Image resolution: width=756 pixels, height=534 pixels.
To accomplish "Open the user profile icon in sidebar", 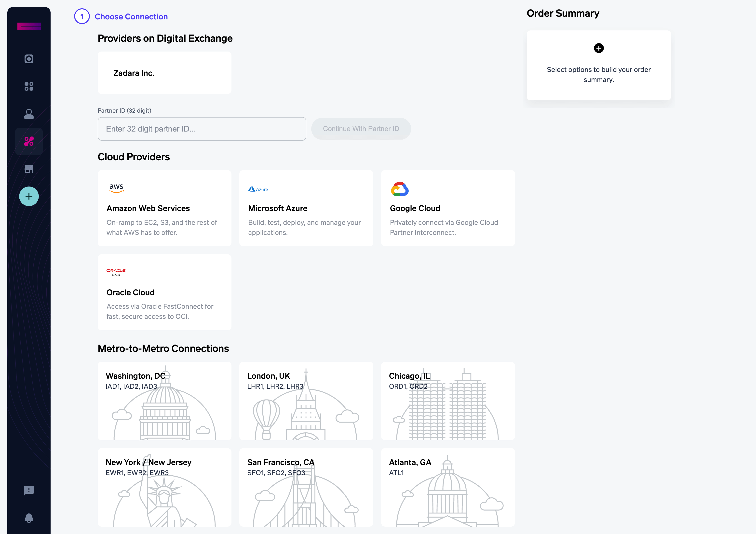I will 29,114.
